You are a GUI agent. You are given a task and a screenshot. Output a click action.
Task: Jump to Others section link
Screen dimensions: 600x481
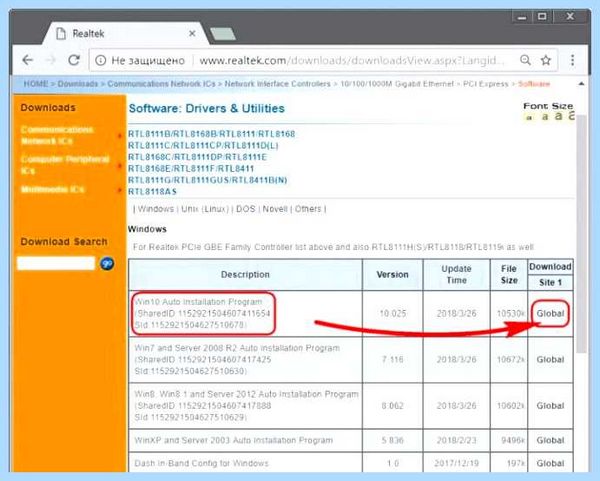(308, 209)
